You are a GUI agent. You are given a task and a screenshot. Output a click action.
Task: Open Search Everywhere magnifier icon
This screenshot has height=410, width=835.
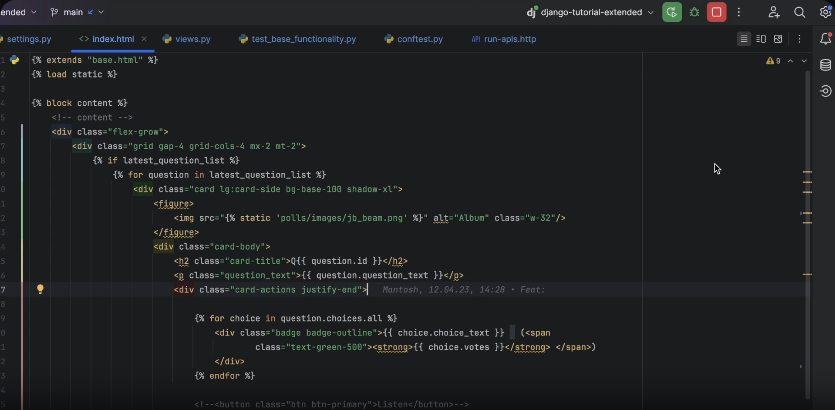click(799, 12)
